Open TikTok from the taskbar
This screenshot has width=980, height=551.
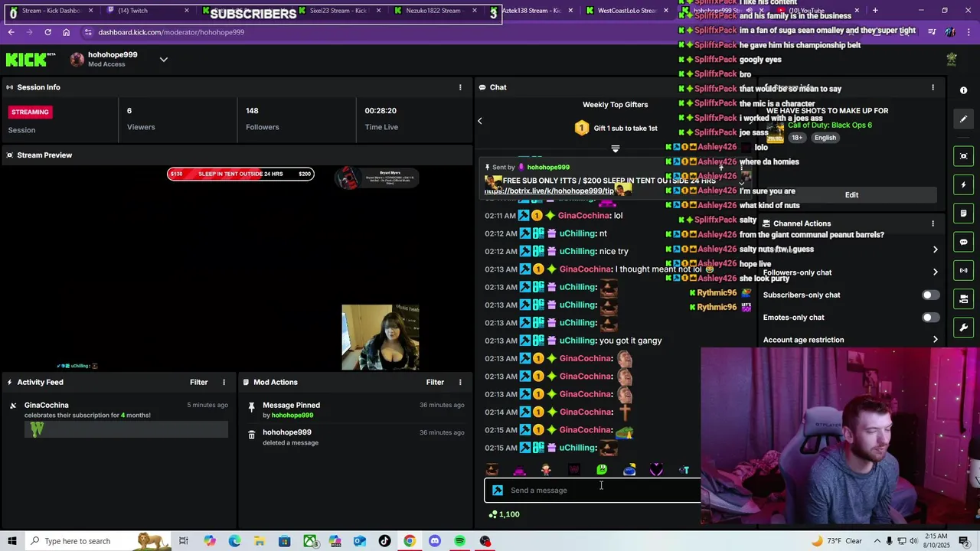pyautogui.click(x=384, y=541)
